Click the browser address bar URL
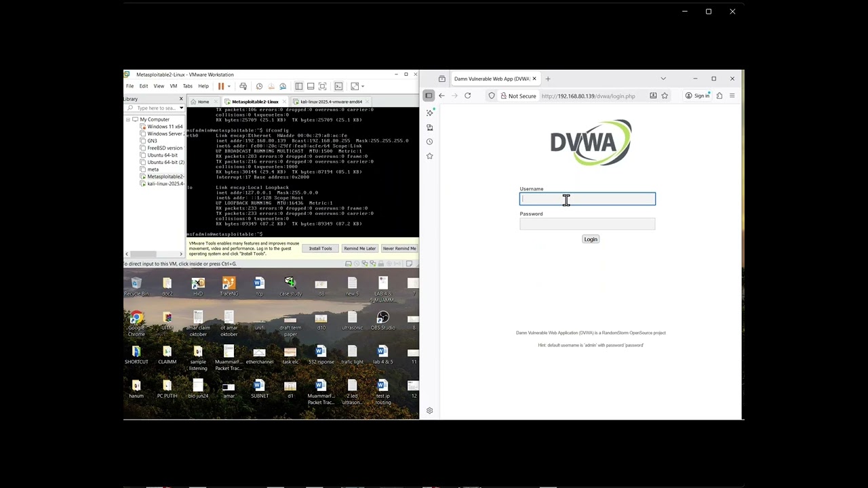This screenshot has height=488, width=868. click(x=589, y=96)
